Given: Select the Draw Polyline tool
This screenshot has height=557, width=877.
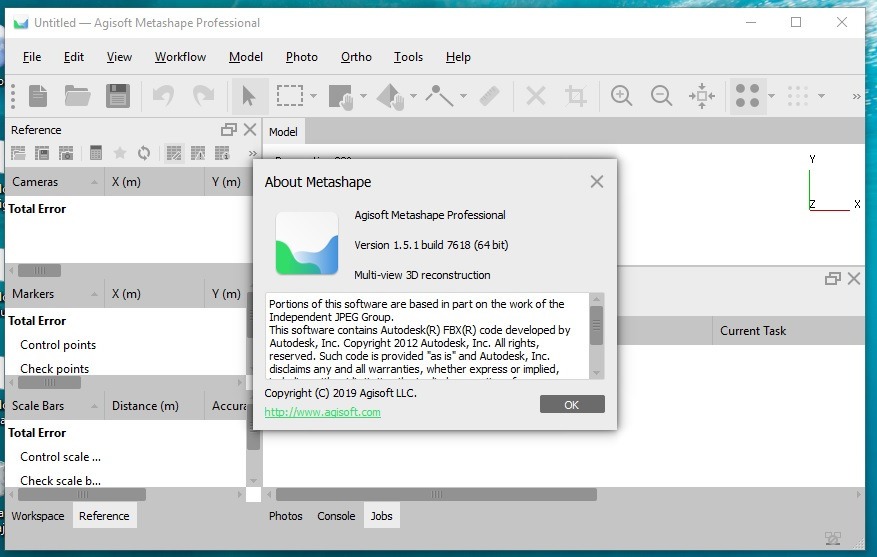Looking at the screenshot, I should 439,96.
